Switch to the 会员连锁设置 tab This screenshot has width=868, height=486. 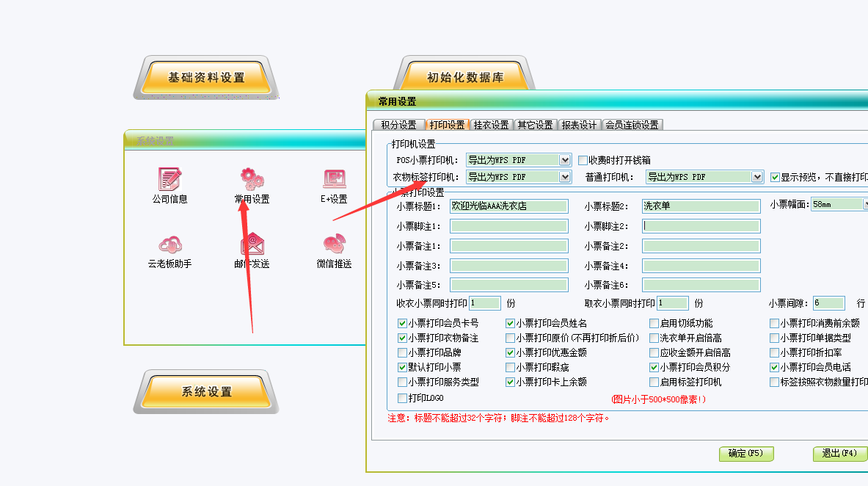point(632,124)
